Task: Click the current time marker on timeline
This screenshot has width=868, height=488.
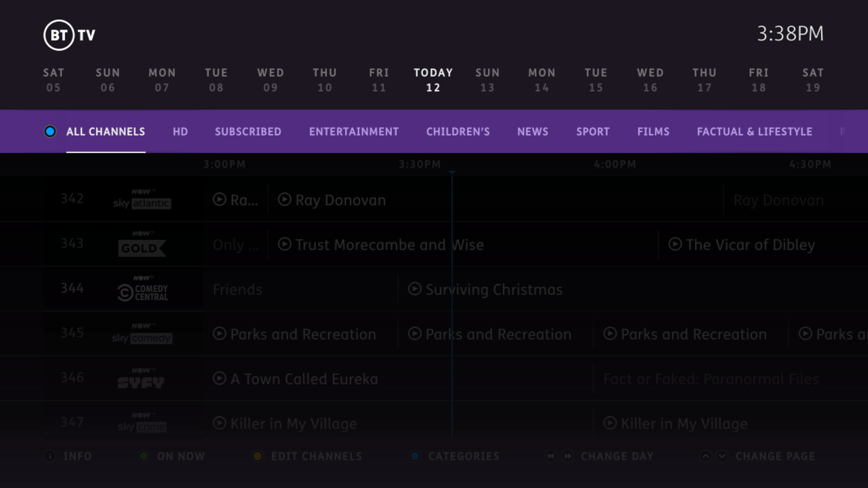Action: click(x=452, y=173)
